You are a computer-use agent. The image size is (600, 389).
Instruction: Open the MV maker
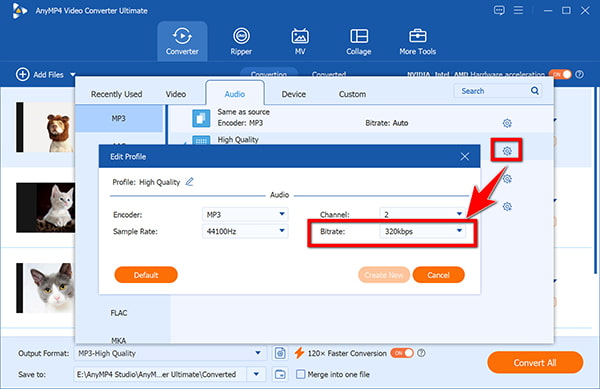(300, 41)
